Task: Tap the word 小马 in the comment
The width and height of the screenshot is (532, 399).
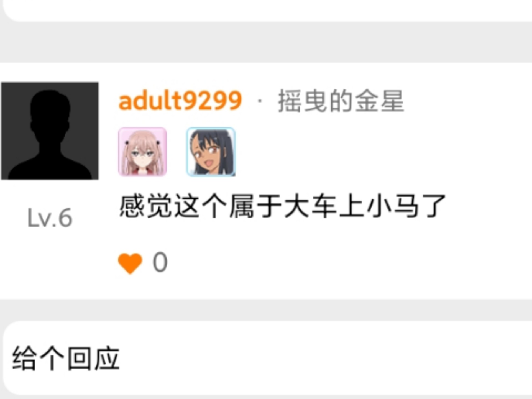Action: (392, 206)
